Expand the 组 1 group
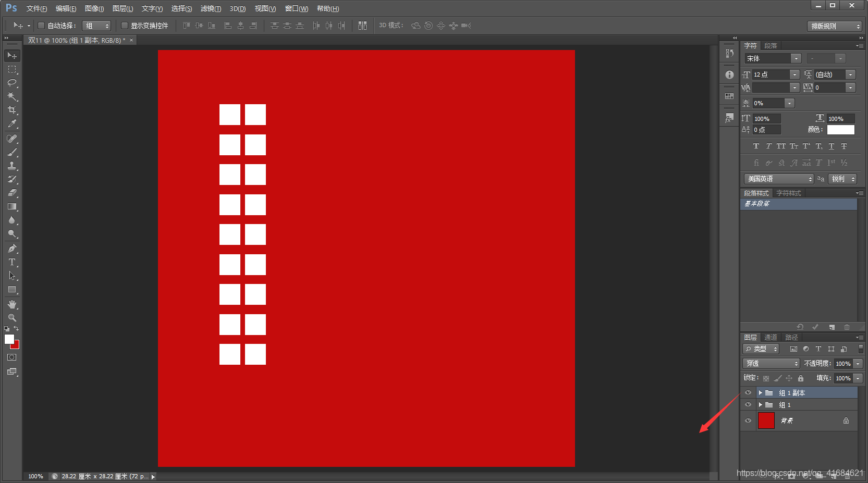Image resolution: width=868 pixels, height=483 pixels. point(760,405)
